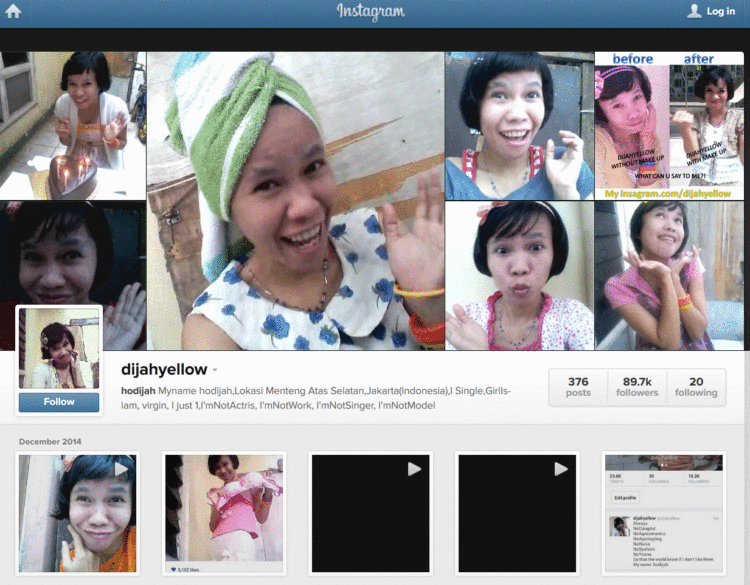
Task: Play the second black video post
Action: click(x=517, y=513)
